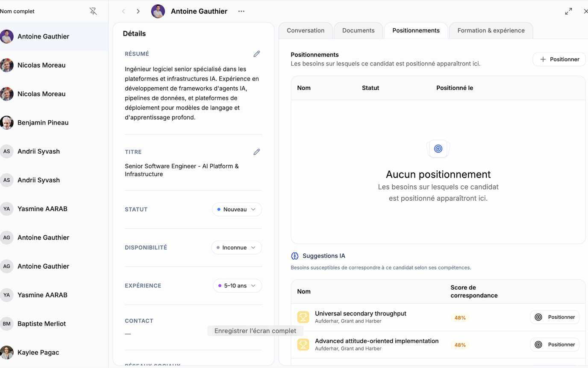Open the three-dots menu next to Antoine Gauthier
The image size is (588, 368).
(241, 12)
